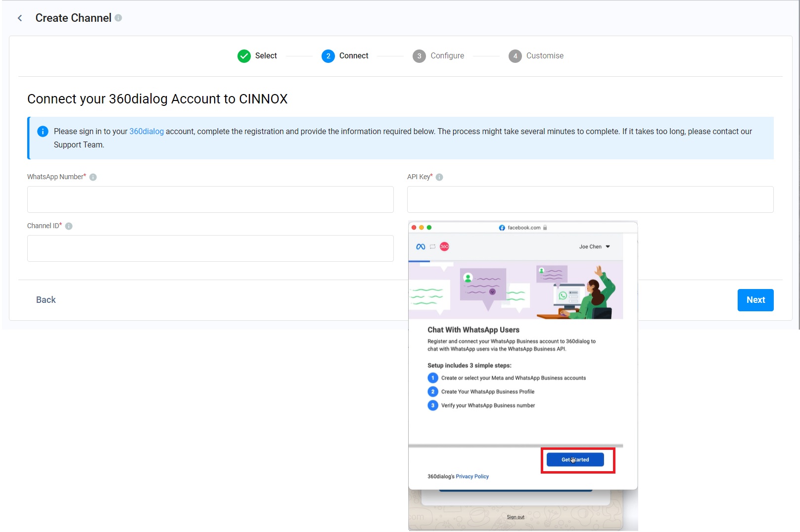Screen dimensions: 800x532
Task: Open the info tooltip next to Create Channel
Action: pos(118,18)
